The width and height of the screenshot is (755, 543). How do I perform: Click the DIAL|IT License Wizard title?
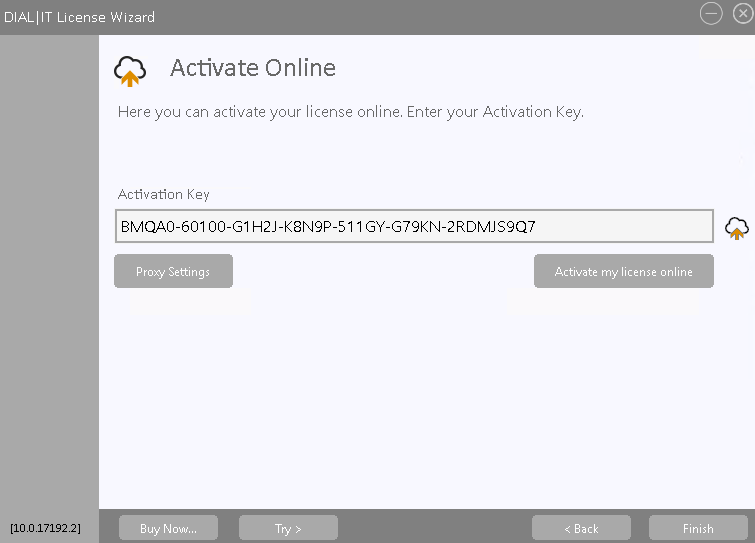click(x=79, y=17)
